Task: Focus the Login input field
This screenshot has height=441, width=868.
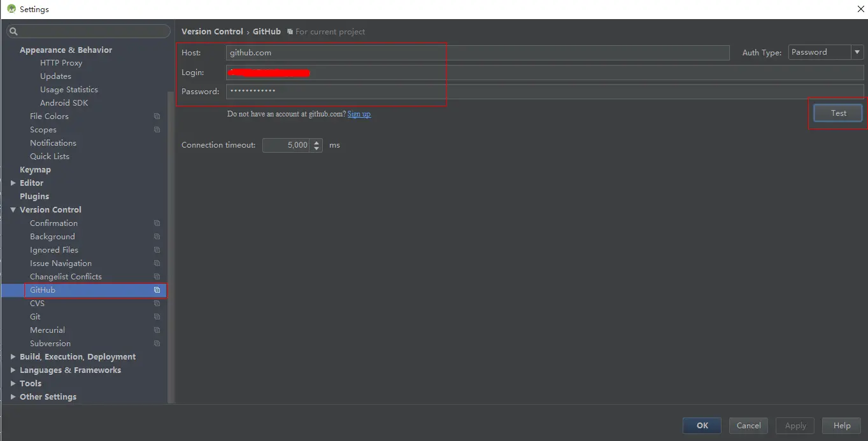Action: pos(544,73)
